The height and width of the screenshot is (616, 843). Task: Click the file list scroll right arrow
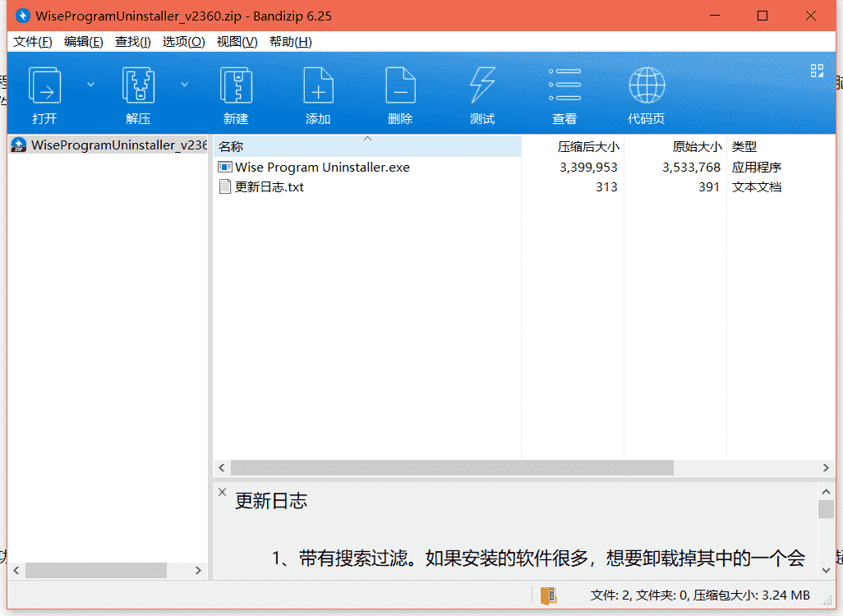(827, 467)
